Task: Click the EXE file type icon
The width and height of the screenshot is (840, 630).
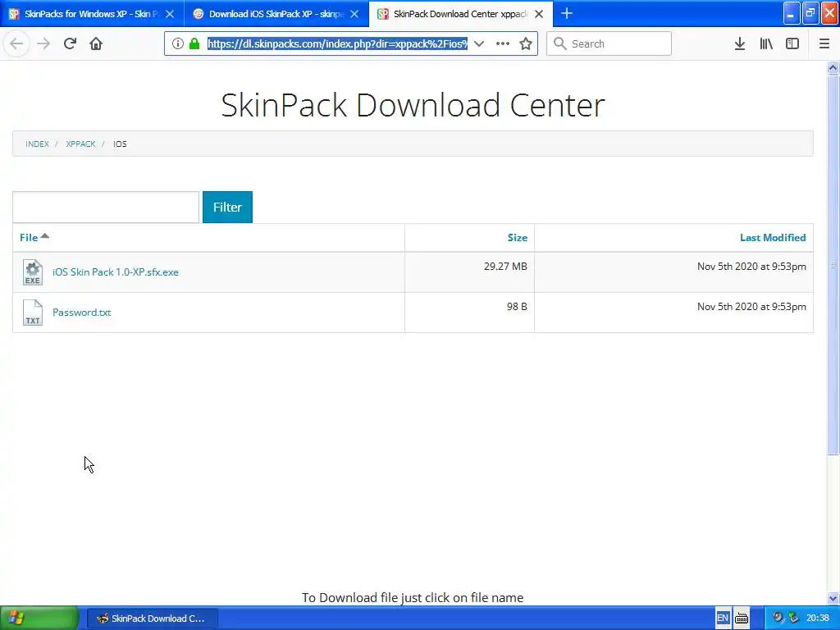Action: coord(33,272)
